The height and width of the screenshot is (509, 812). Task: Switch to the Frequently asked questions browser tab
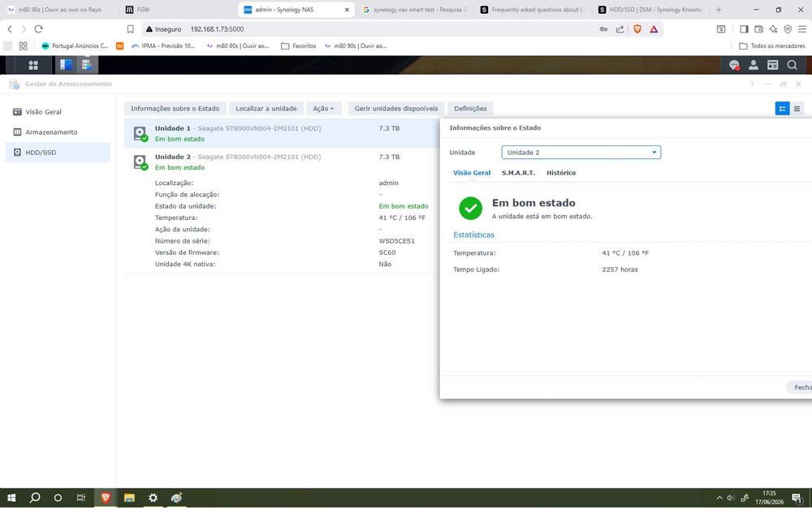click(x=533, y=9)
